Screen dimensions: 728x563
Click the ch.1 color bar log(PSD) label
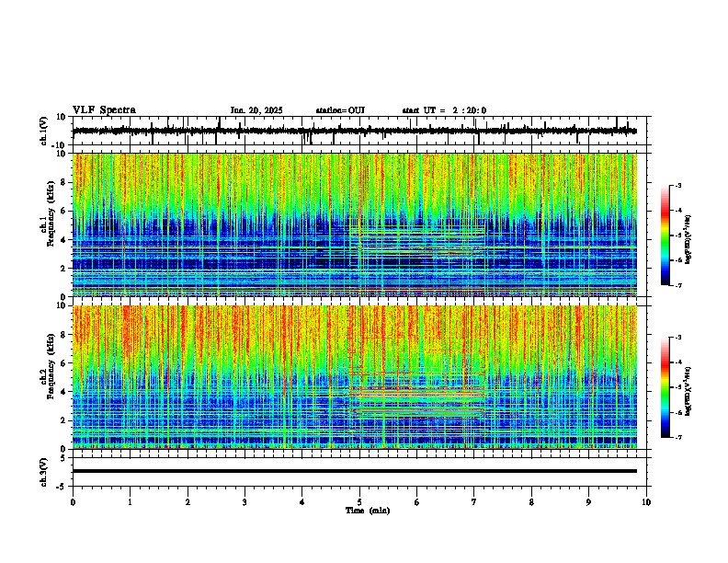pos(688,239)
